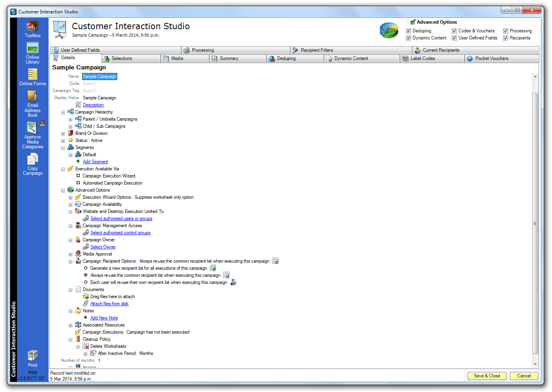The height and width of the screenshot is (392, 552).
Task: Click the campaign Name input field
Action: (x=100, y=77)
